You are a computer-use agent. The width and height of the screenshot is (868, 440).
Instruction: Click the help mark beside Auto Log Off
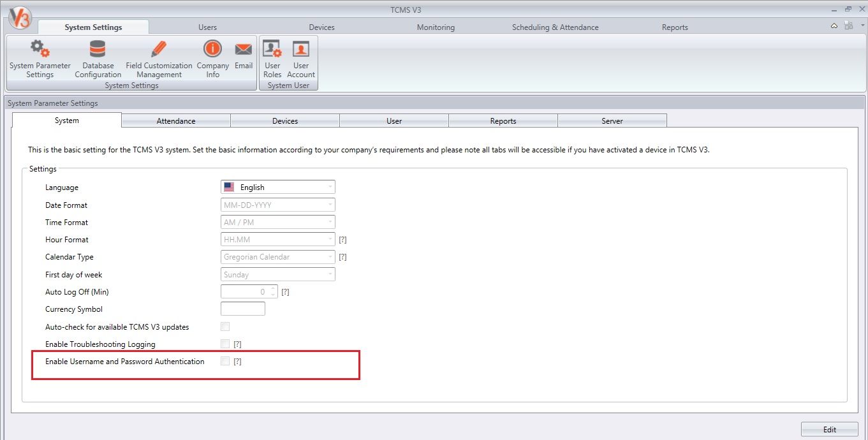click(286, 292)
